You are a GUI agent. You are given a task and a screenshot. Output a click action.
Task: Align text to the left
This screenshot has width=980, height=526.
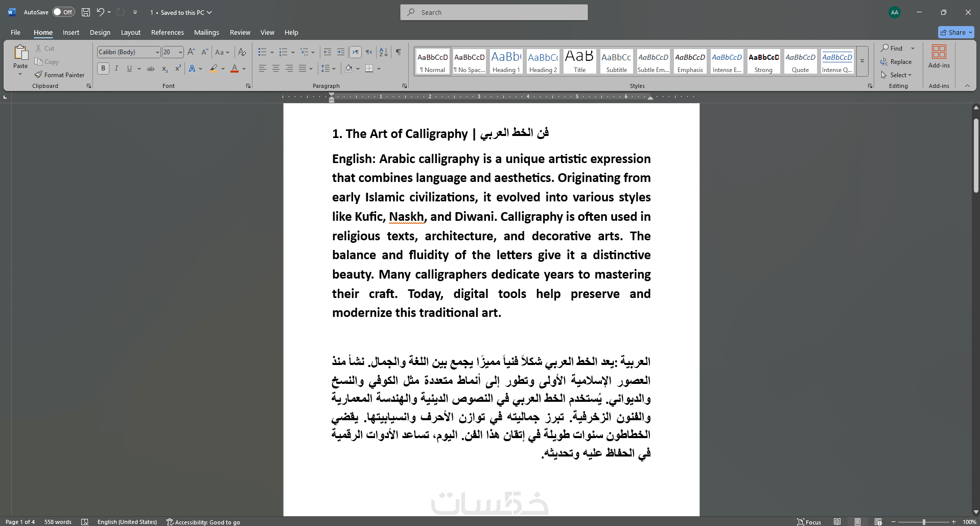tap(262, 68)
